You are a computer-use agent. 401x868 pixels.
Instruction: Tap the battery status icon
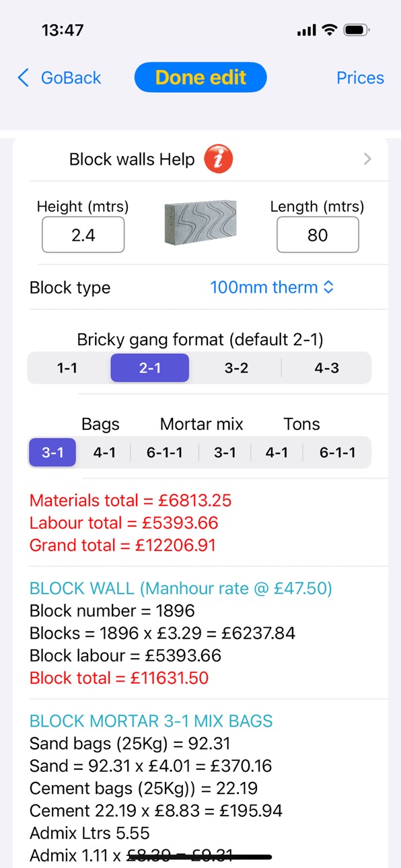(x=356, y=30)
